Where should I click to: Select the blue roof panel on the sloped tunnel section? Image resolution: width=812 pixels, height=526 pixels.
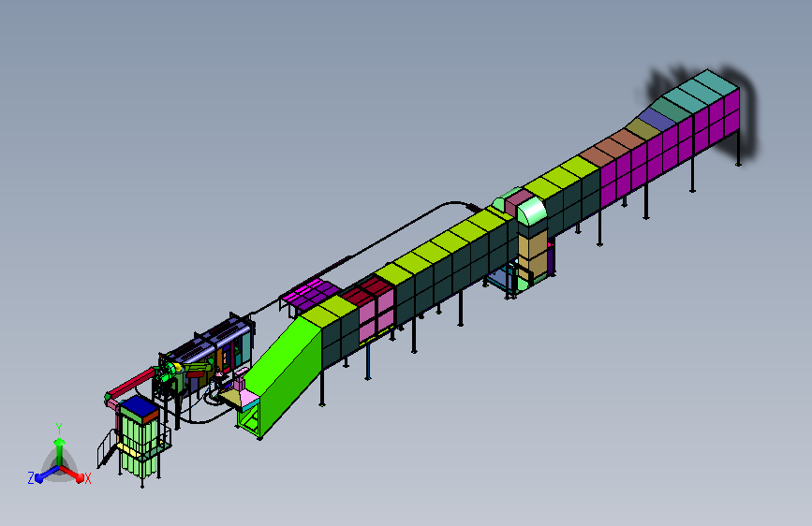[x=657, y=119]
